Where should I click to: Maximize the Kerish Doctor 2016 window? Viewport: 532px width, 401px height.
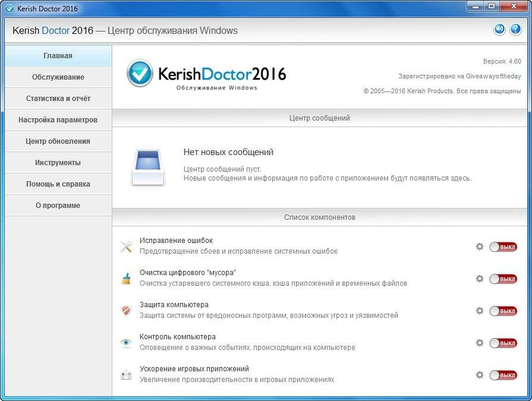coord(492,6)
